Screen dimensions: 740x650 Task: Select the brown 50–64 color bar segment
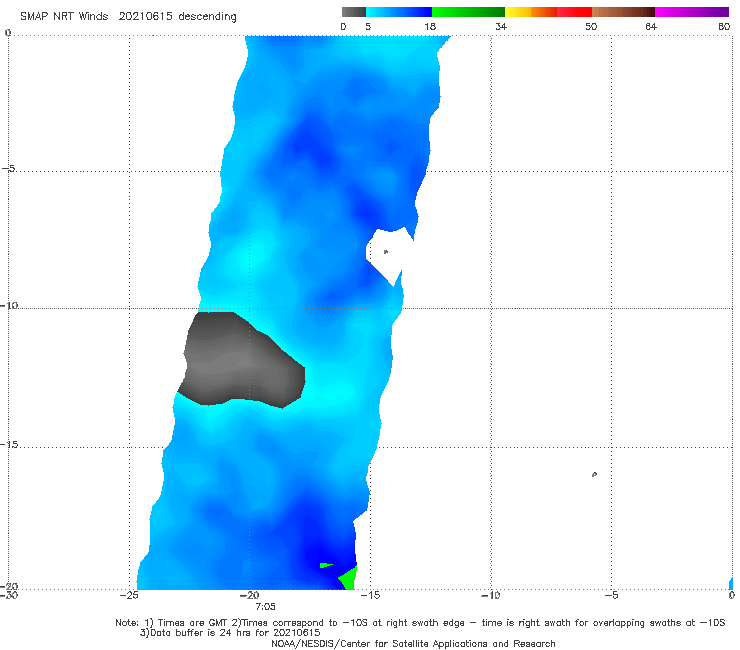click(x=623, y=12)
